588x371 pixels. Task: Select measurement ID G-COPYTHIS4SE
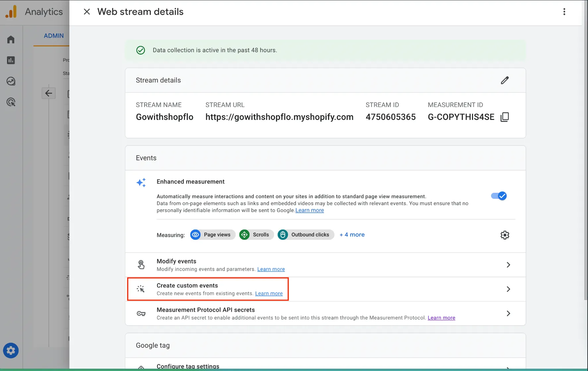tap(461, 117)
